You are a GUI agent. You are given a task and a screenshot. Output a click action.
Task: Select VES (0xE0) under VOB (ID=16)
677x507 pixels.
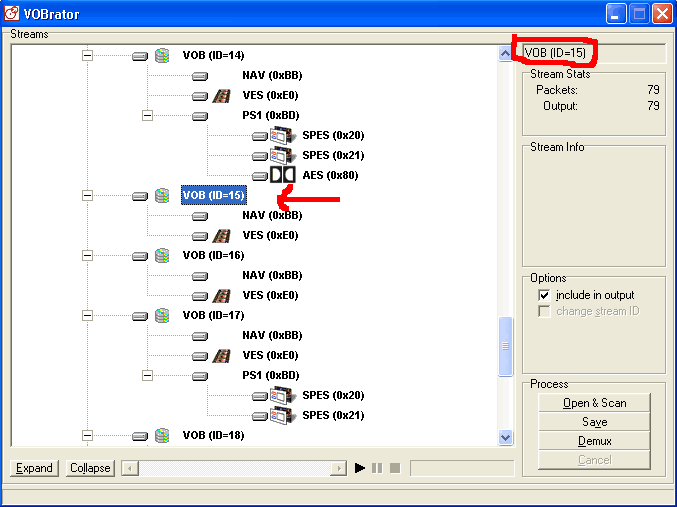click(x=270, y=295)
